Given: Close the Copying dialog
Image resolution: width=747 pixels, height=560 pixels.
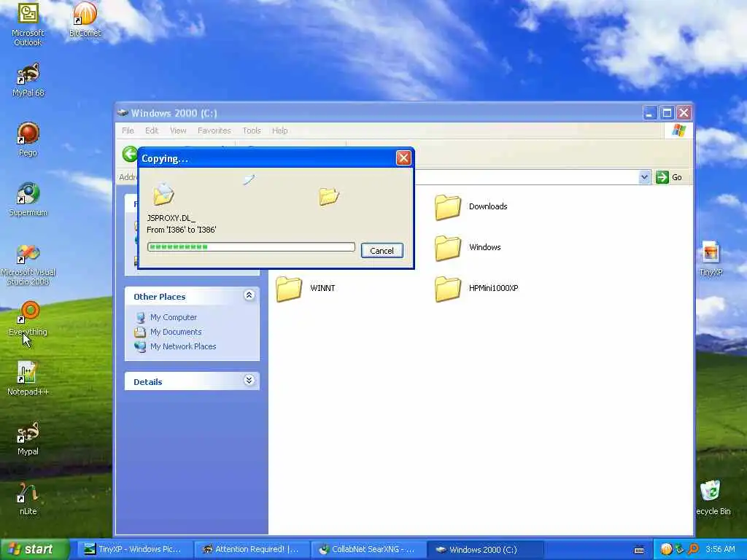Looking at the screenshot, I should [403, 158].
